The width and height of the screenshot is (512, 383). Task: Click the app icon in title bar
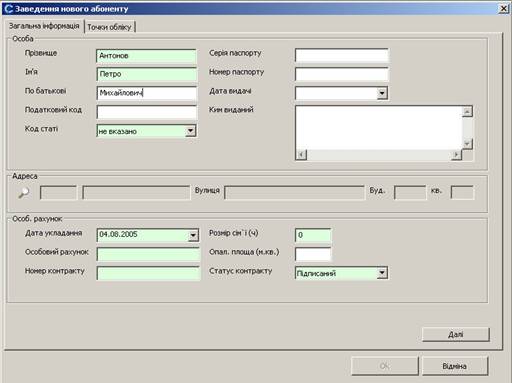click(9, 9)
